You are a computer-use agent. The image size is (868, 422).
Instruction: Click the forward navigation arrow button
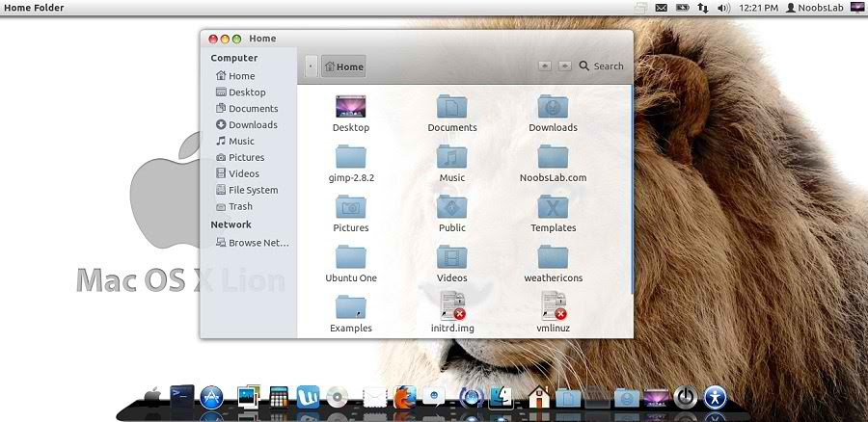point(564,66)
